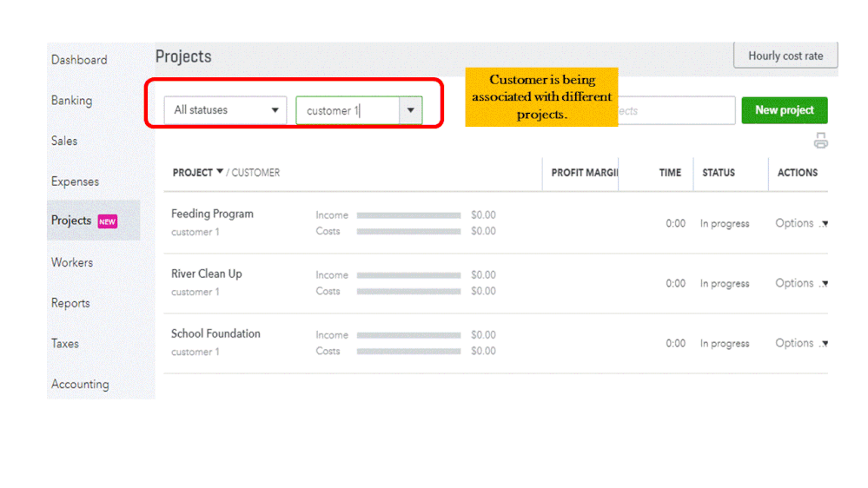Click In progress status for River Clean Up

tap(725, 283)
